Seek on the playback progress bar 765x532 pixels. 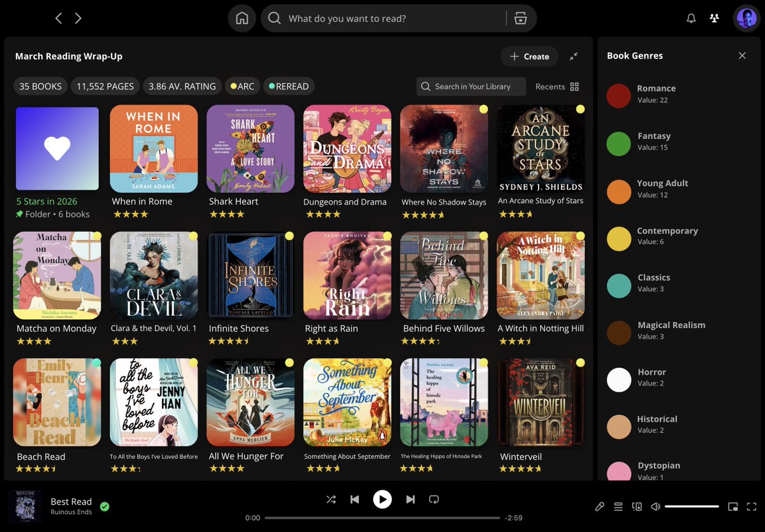click(x=382, y=518)
